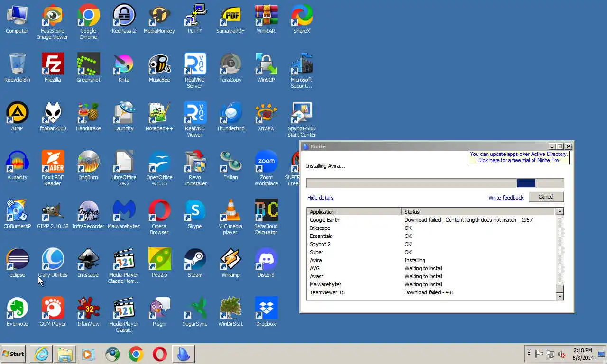Select the MediaMonkey desktop shortcut
This screenshot has height=364, width=607.
point(159,19)
